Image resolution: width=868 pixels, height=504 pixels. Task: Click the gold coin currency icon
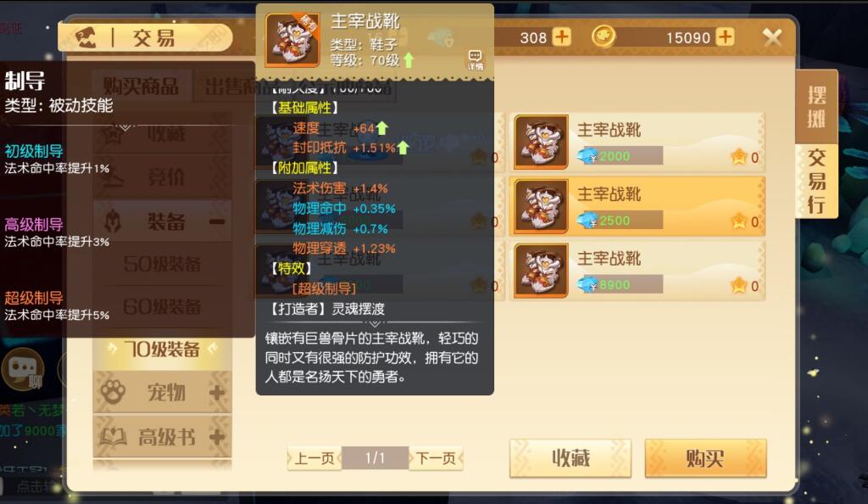click(604, 37)
